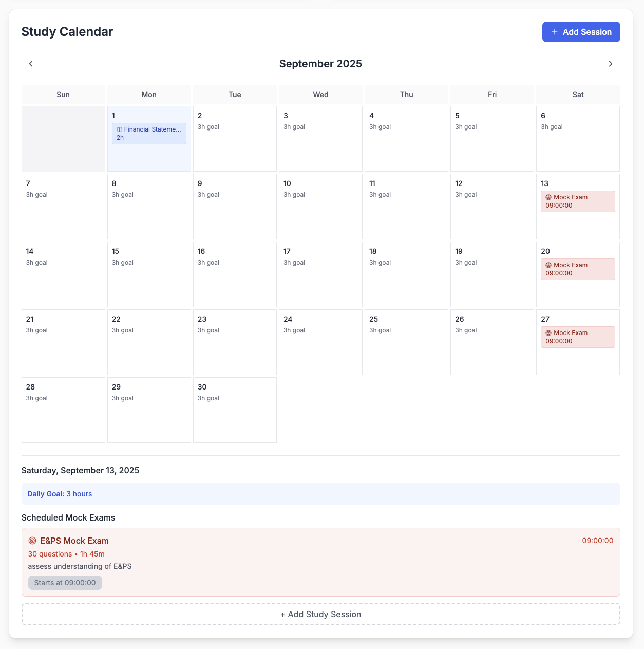The image size is (644, 649).
Task: Open the Add Session dialog
Action: [x=581, y=32]
